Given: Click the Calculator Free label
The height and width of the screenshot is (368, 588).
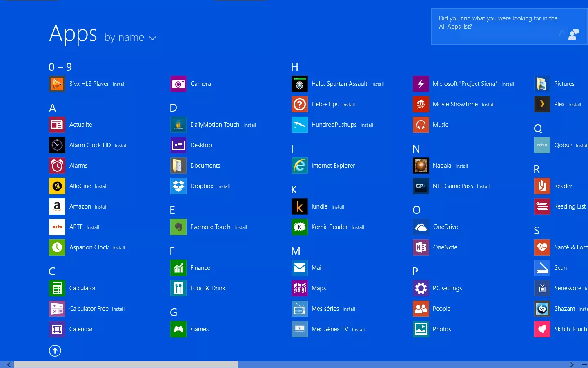Looking at the screenshot, I should (x=89, y=309).
